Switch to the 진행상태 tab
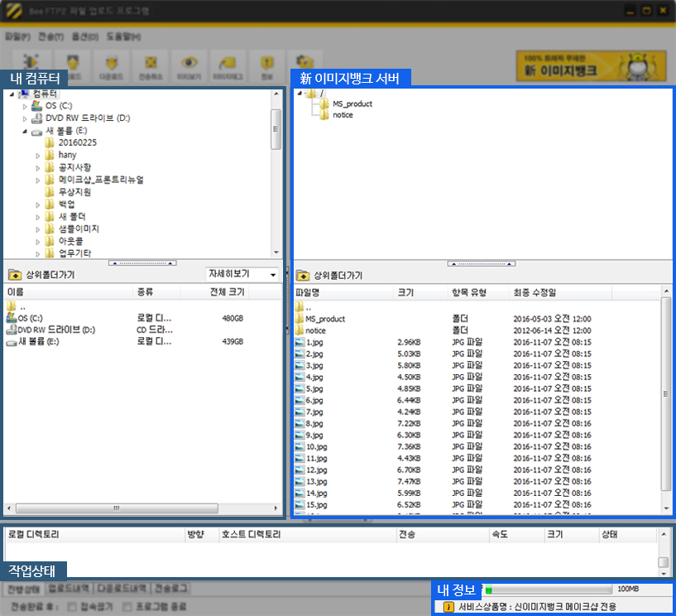The width and height of the screenshot is (676, 616). [x=24, y=589]
